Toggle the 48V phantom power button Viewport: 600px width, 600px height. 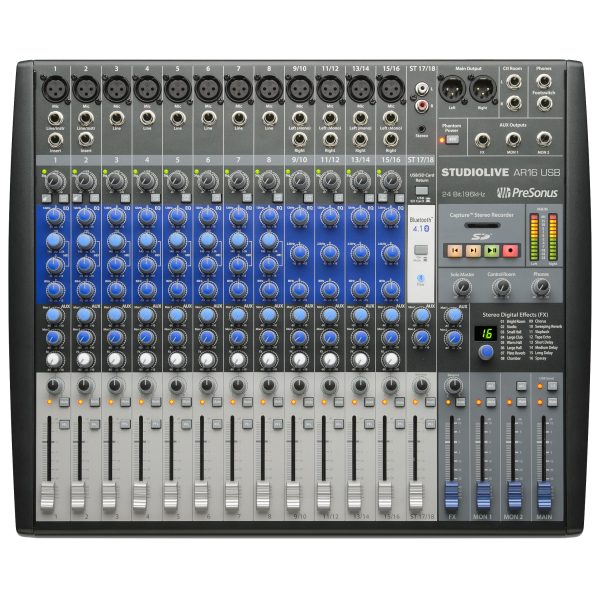tap(453, 139)
